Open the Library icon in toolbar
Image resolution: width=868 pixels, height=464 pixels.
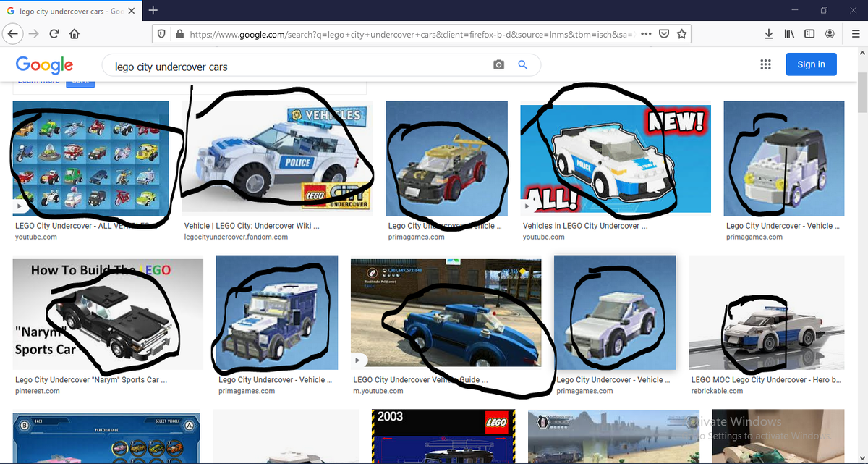tap(790, 34)
